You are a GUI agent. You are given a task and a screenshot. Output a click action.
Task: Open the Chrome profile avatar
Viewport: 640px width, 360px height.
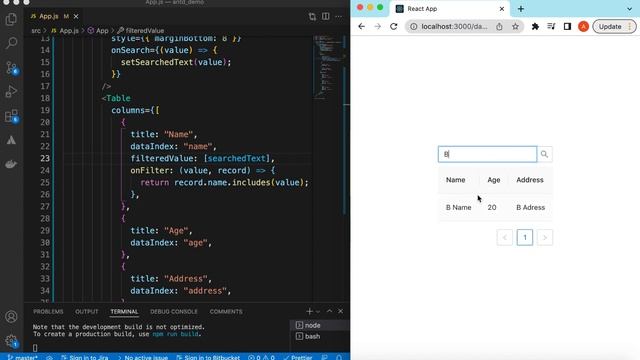tap(583, 27)
